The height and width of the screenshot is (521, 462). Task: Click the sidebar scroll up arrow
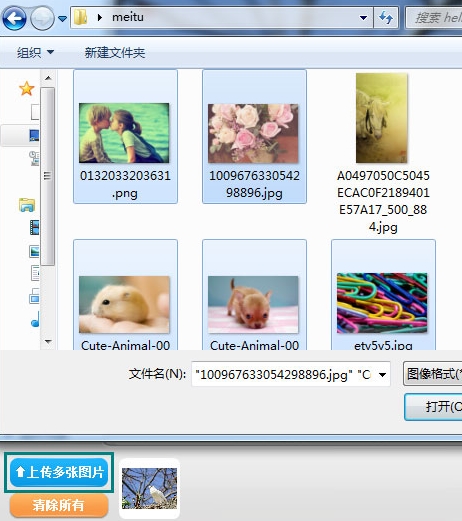click(48, 78)
